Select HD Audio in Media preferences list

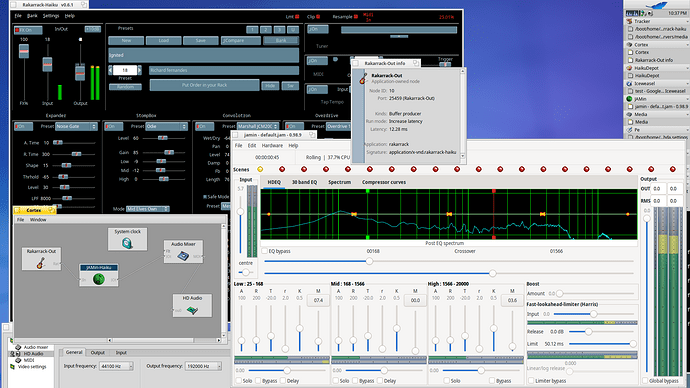point(33,354)
